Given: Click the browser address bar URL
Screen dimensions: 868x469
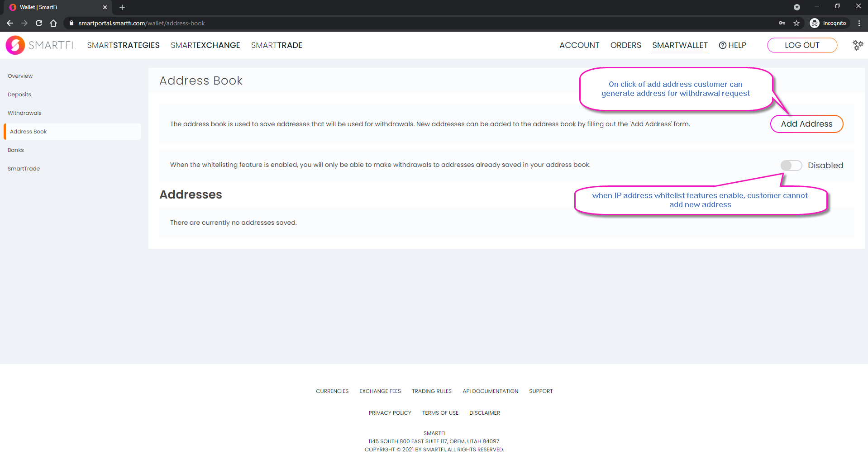Looking at the screenshot, I should [142, 23].
